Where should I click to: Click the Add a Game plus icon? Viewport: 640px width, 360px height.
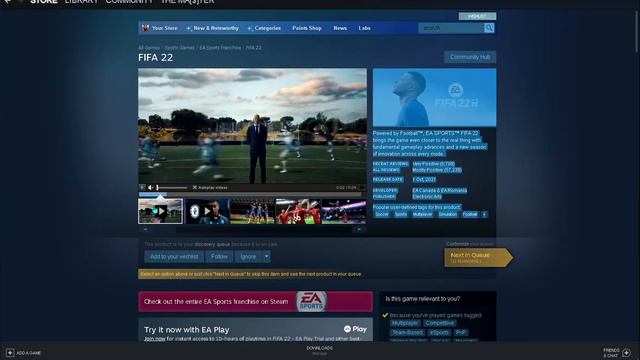10,352
